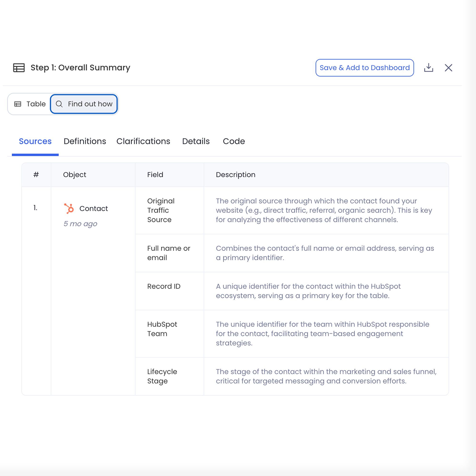This screenshot has width=476, height=476.
Task: Select the Record ID field row
Action: (x=164, y=286)
